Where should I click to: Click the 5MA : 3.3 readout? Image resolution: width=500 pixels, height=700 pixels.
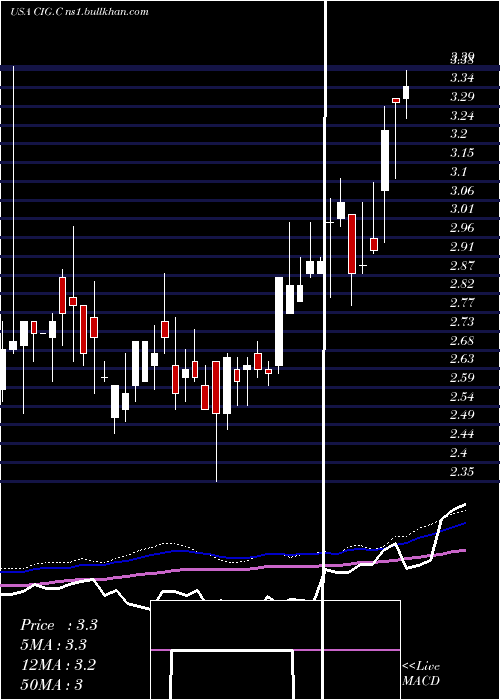pos(53,645)
